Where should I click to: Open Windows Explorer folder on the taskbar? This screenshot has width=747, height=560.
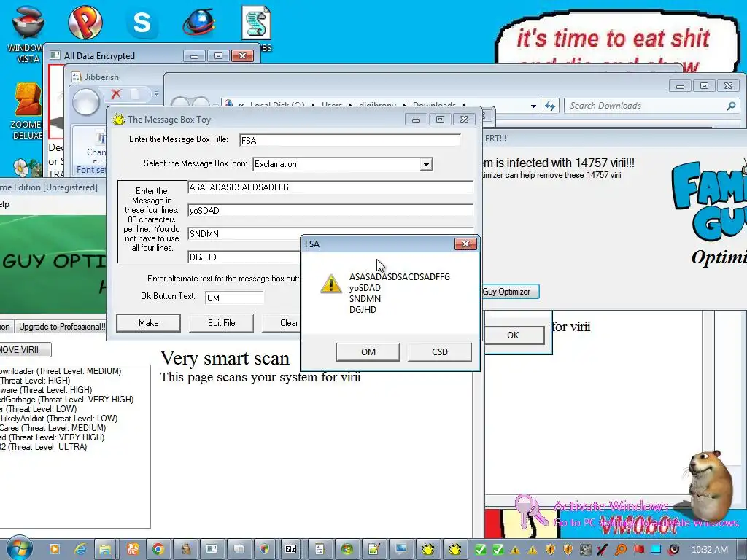tap(105, 550)
